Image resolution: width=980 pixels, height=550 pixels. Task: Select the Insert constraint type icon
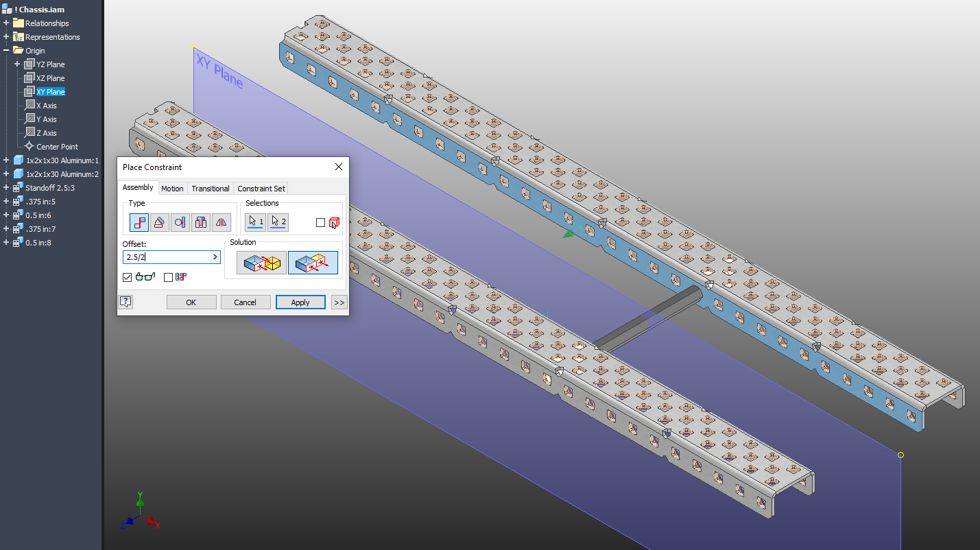click(201, 222)
